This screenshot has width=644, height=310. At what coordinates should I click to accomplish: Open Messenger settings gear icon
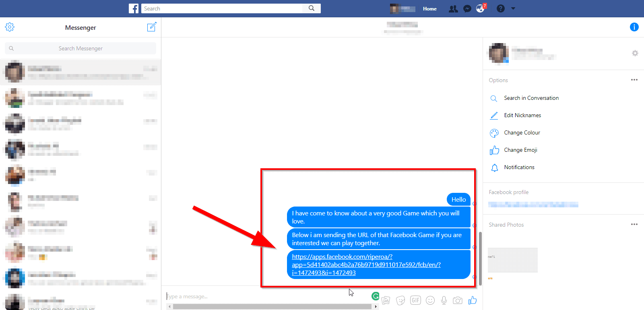pyautogui.click(x=10, y=27)
